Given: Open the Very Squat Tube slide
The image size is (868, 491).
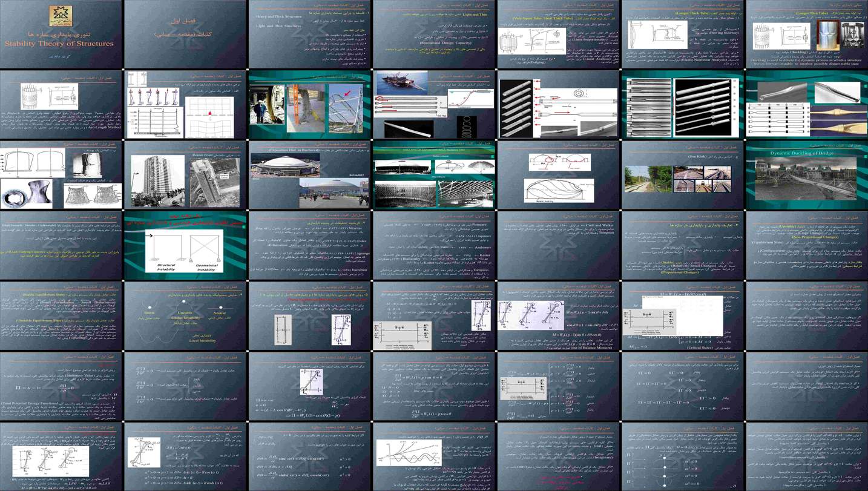Looking at the screenshot, I should tap(557, 35).
